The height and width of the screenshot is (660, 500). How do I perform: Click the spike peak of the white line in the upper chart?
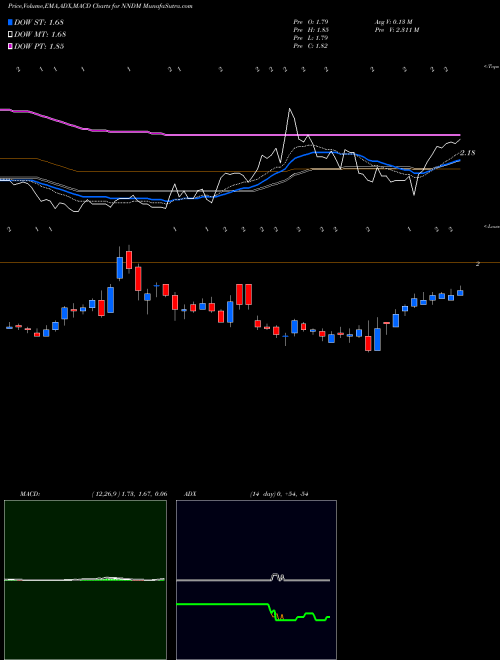tap(290, 109)
